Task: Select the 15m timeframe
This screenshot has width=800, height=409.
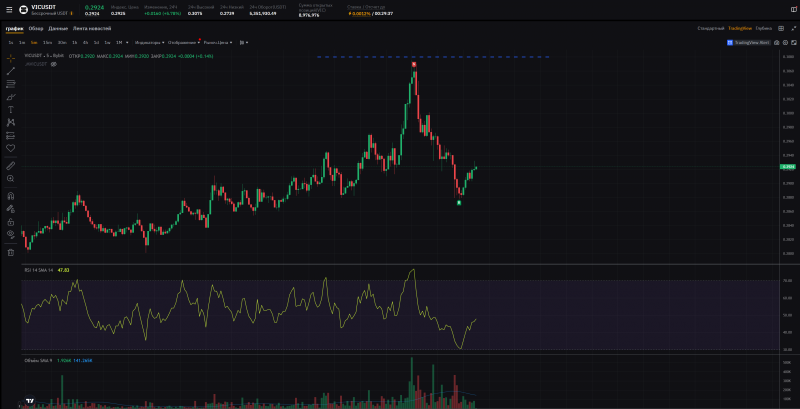Action: point(47,42)
